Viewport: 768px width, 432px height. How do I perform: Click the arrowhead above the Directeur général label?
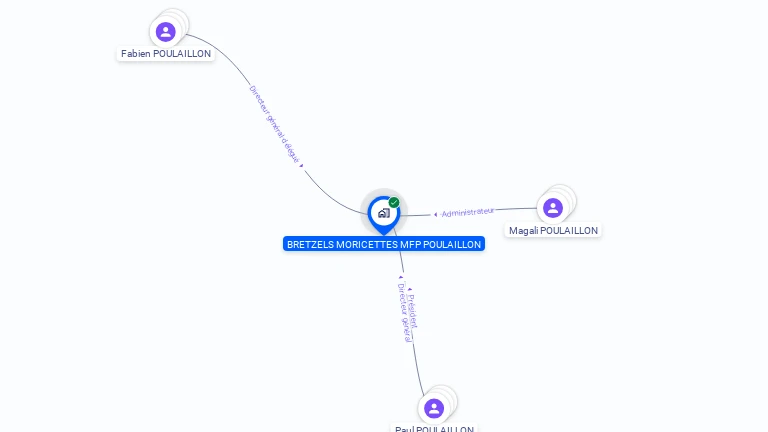401,277
